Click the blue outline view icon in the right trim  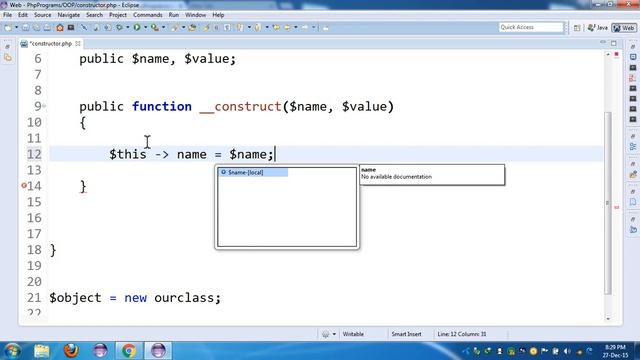[633, 147]
